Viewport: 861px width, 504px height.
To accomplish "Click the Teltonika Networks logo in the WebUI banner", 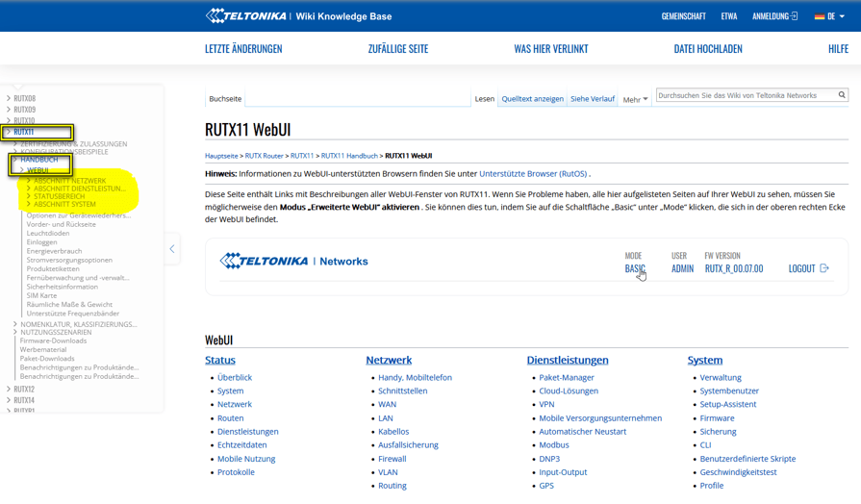I will (x=293, y=261).
